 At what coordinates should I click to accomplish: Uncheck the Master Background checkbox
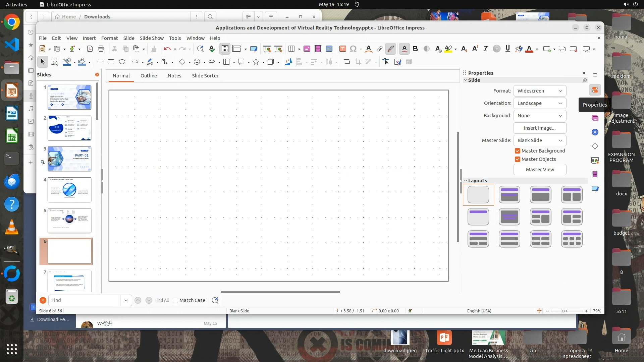[518, 151]
